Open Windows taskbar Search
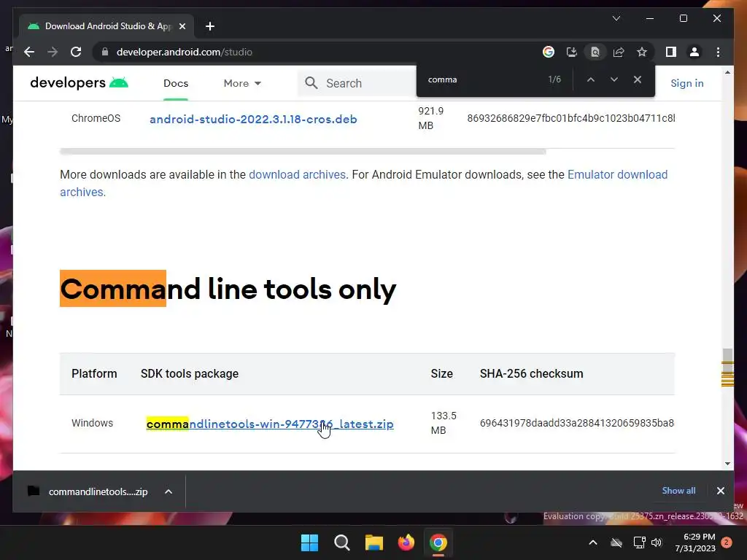Screen dimensions: 747x560 pos(341,542)
